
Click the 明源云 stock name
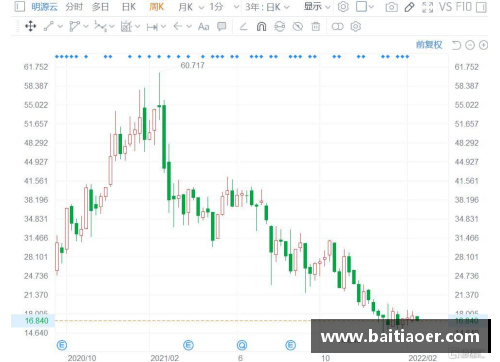[45, 7]
